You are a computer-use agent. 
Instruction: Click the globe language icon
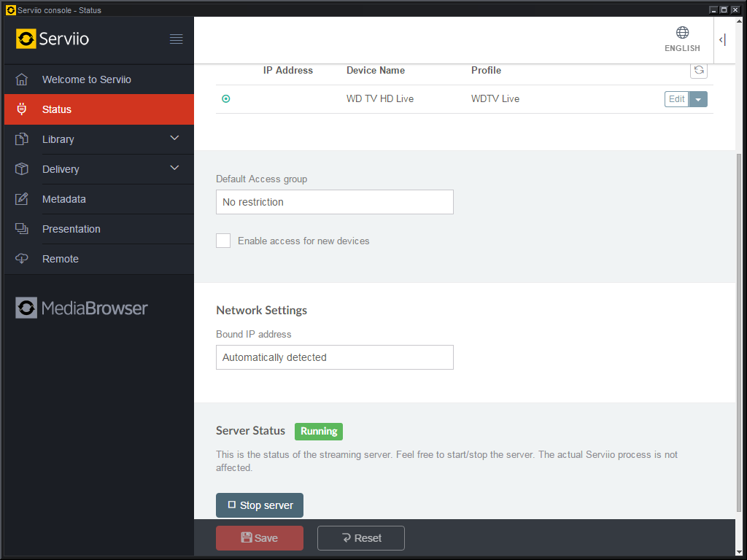tap(682, 33)
